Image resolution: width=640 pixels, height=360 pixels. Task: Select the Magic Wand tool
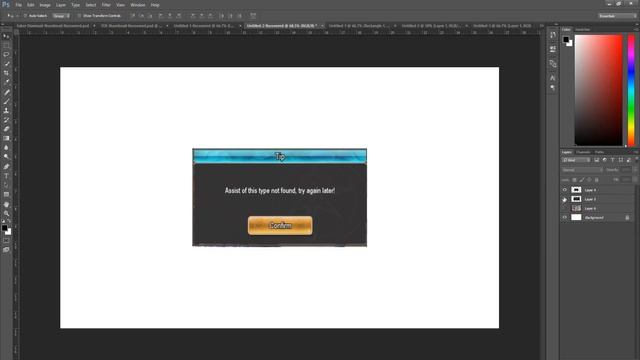(x=6, y=64)
